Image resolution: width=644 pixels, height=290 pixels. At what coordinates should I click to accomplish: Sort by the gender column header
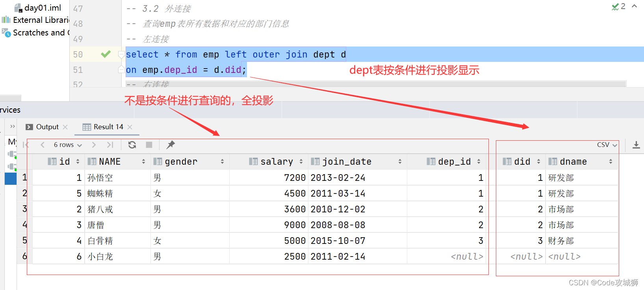(x=190, y=162)
